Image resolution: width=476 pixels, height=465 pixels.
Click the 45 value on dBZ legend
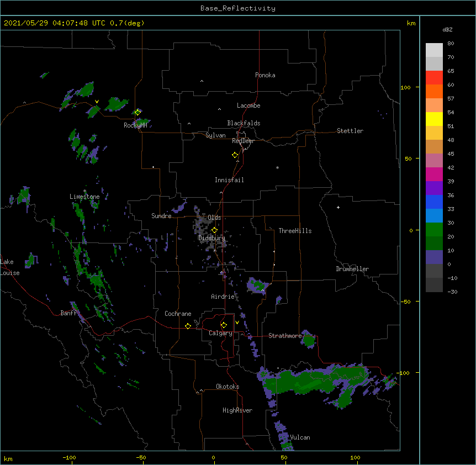tap(451, 154)
